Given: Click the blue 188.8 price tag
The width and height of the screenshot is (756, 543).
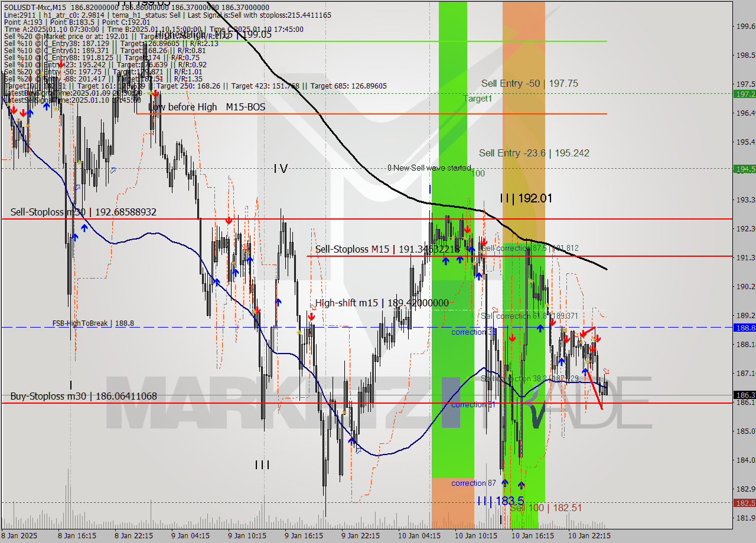Looking at the screenshot, I should click(745, 327).
